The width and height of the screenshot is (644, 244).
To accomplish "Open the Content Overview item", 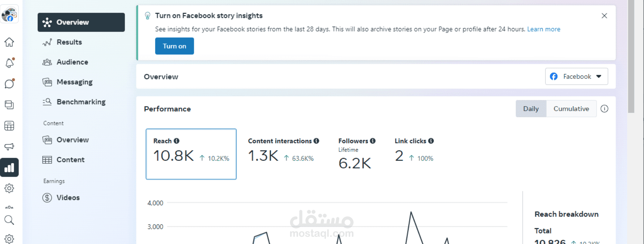I will click(81, 140).
